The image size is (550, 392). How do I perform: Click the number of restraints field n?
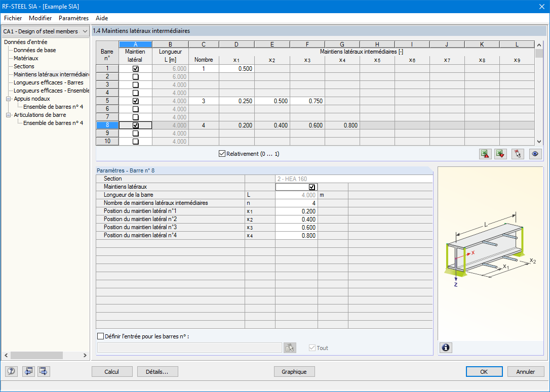(x=296, y=203)
